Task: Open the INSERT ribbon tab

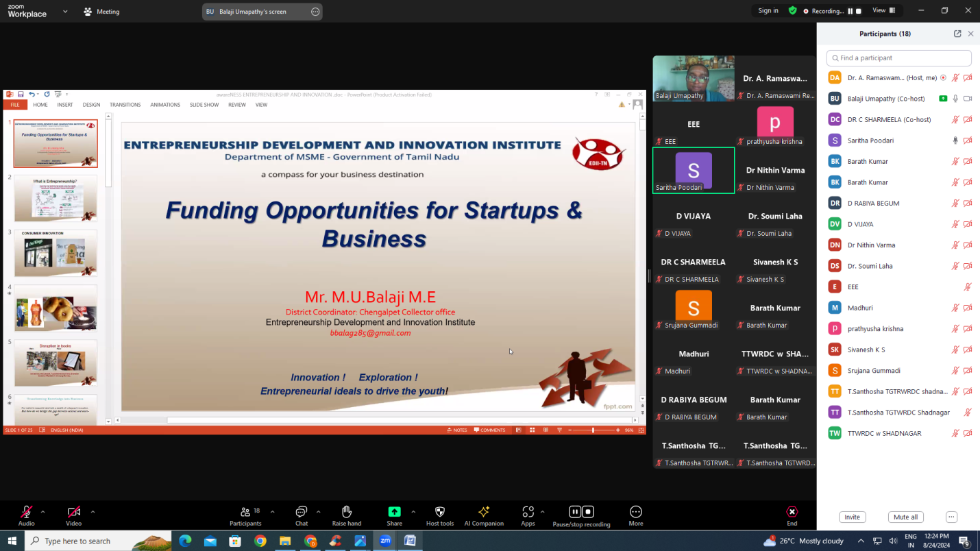Action: pos(65,105)
